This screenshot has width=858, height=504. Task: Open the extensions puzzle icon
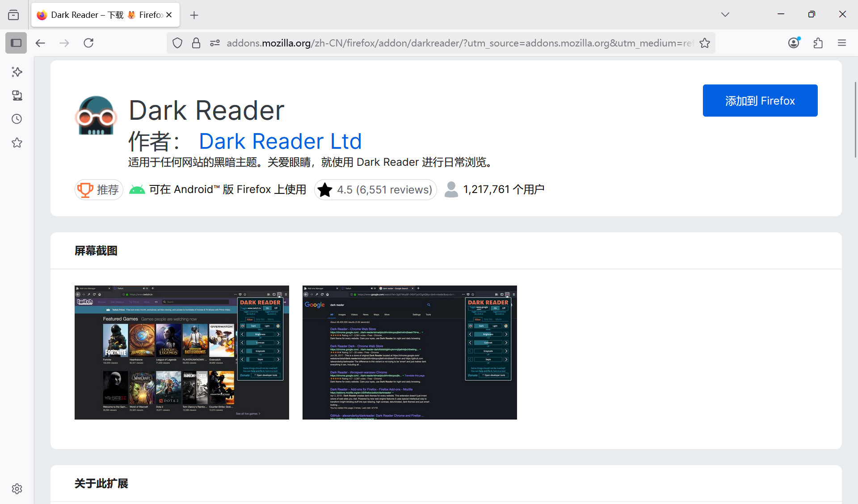click(818, 43)
